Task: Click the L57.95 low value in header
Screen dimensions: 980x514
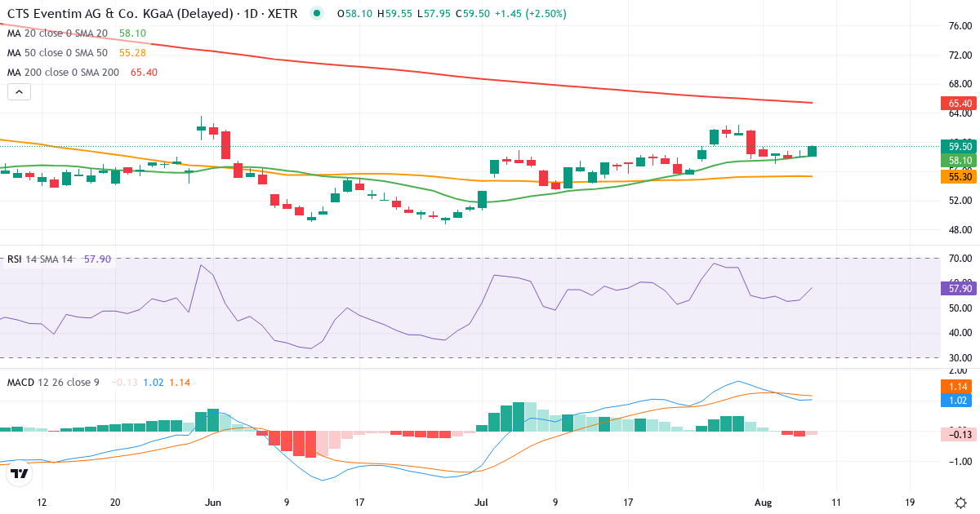Action: (433, 14)
